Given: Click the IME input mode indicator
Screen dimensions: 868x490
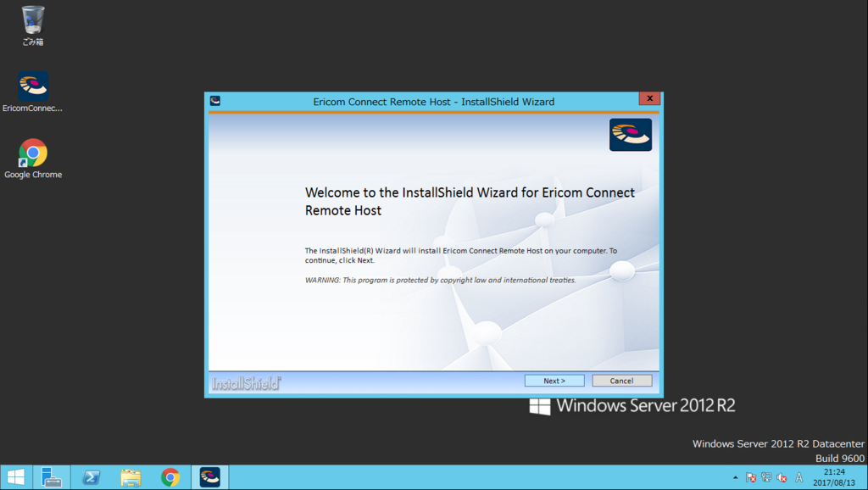Looking at the screenshot, I should tap(798, 477).
